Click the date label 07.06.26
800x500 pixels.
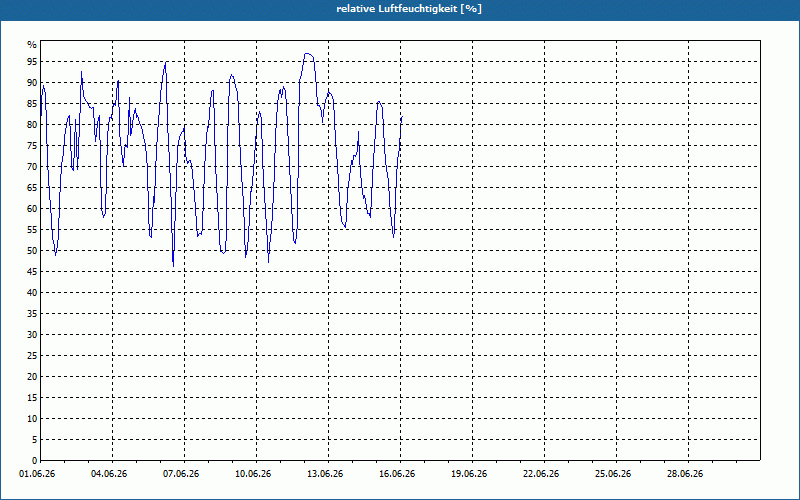point(181,474)
